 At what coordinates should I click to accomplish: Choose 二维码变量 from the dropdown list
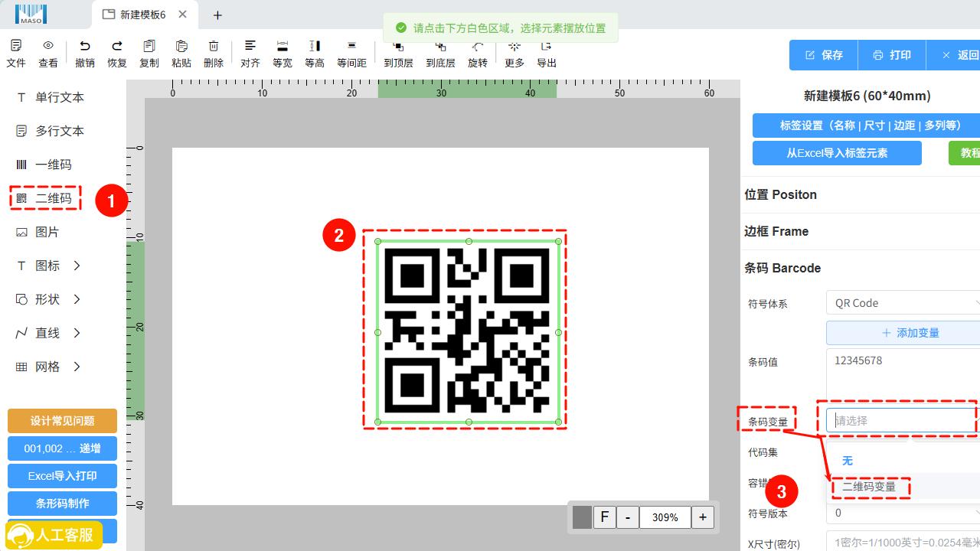[x=869, y=487]
